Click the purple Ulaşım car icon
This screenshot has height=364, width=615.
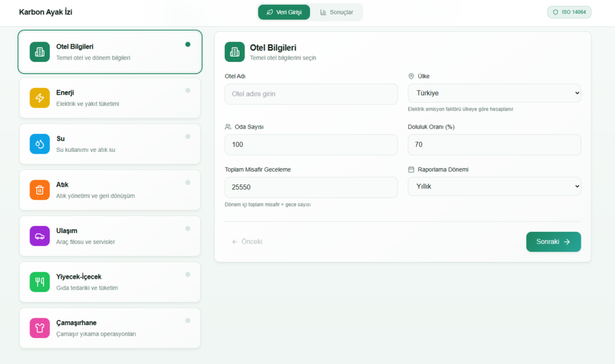(40, 236)
